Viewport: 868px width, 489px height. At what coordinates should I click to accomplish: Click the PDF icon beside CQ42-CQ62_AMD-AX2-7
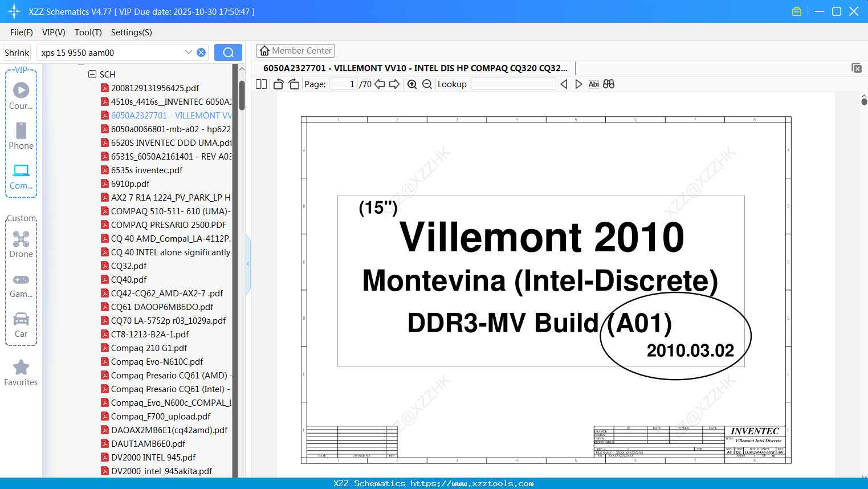[x=105, y=293]
